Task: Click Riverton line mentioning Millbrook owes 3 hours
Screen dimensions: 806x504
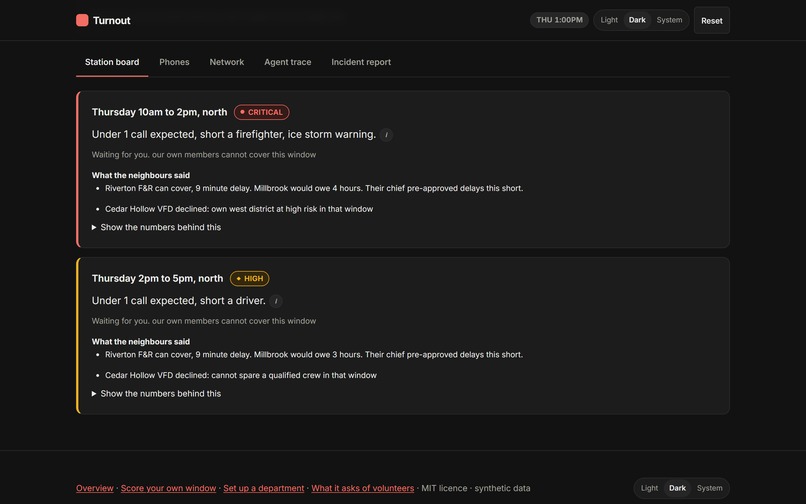Action: (314, 355)
